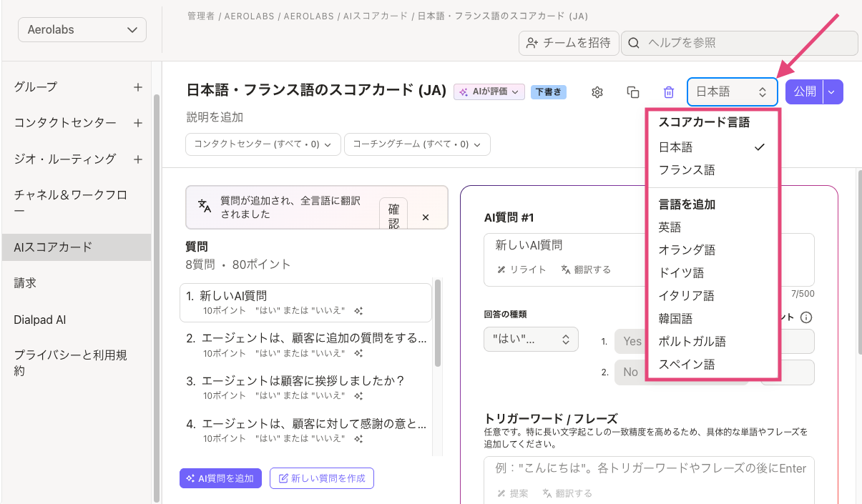Click 説明を追加 under the title
862x504 pixels.
[x=215, y=117]
